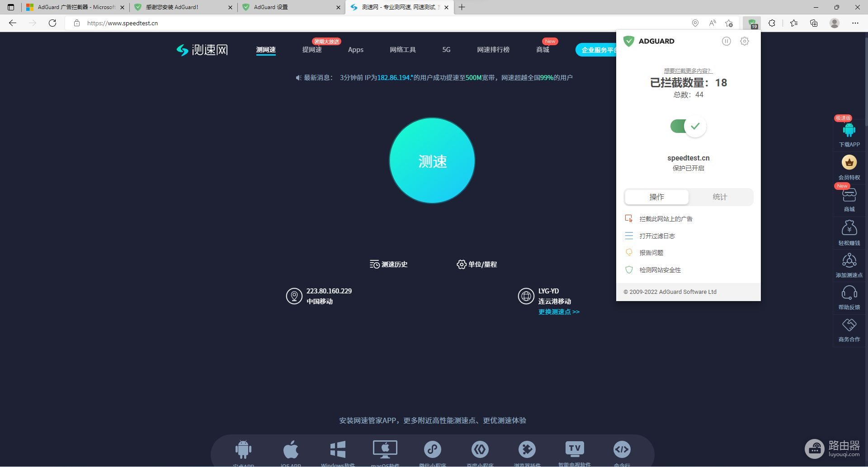Open AdGuard settings gear icon
This screenshot has height=467, width=868.
pos(745,41)
